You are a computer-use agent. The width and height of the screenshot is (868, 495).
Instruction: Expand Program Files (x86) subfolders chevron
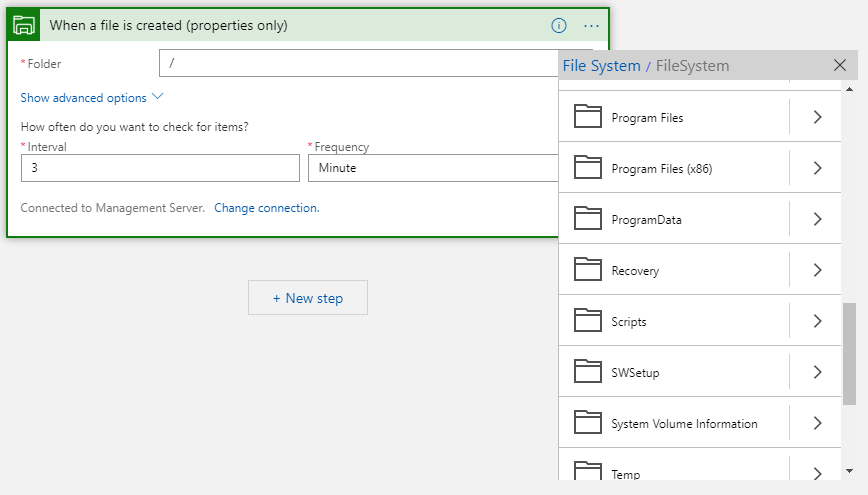click(817, 168)
